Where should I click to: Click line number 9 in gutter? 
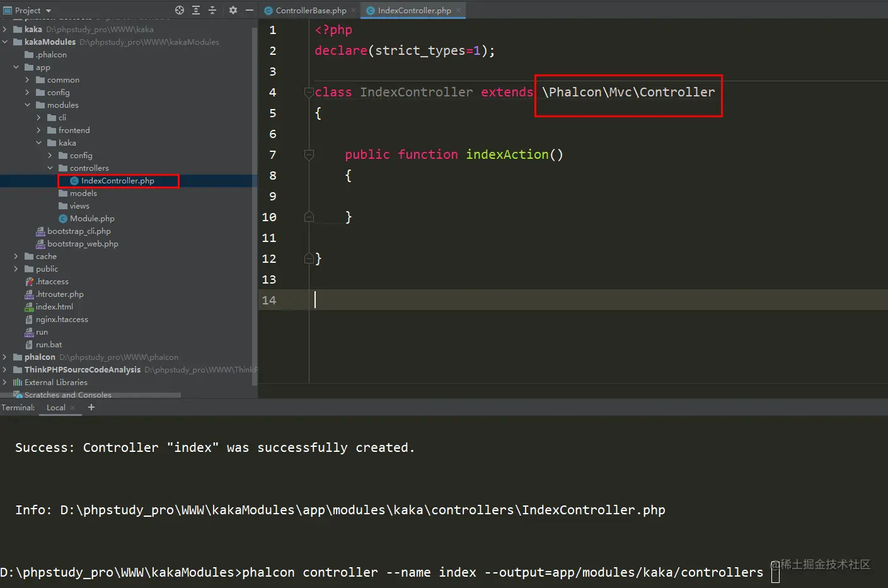(x=272, y=196)
